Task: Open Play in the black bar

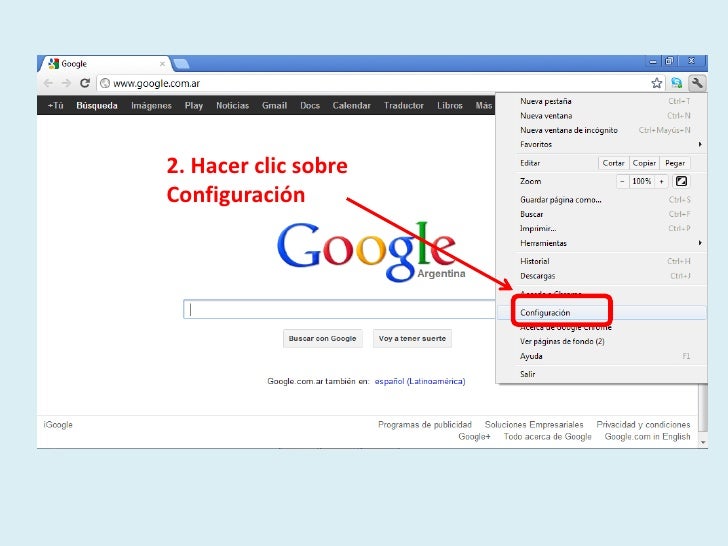Action: (x=194, y=105)
